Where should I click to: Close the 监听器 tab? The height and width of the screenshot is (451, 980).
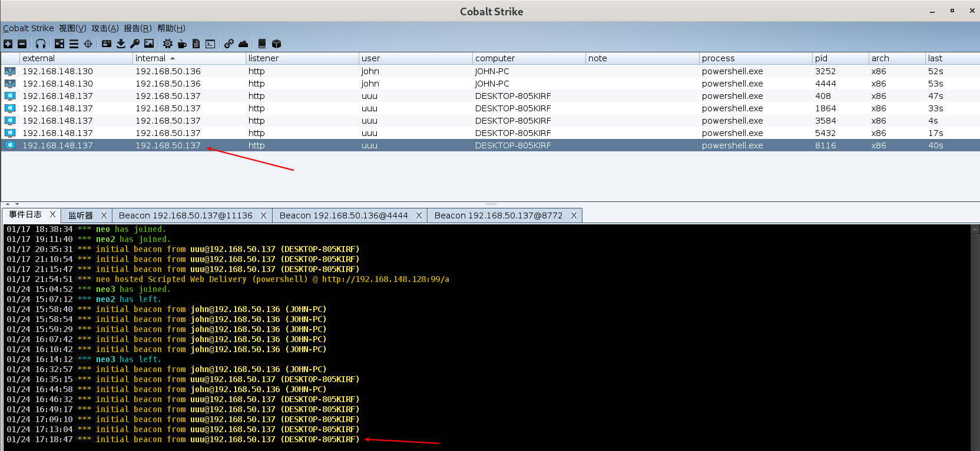click(104, 215)
